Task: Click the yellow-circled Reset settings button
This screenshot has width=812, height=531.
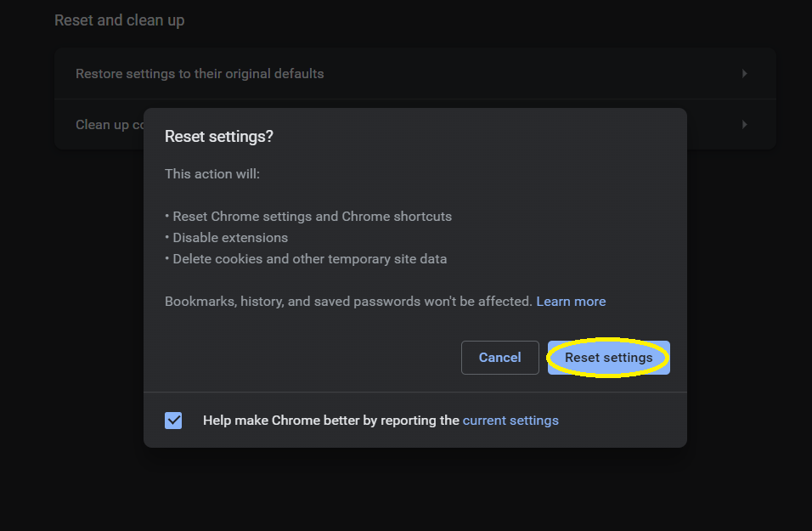Action: [608, 357]
